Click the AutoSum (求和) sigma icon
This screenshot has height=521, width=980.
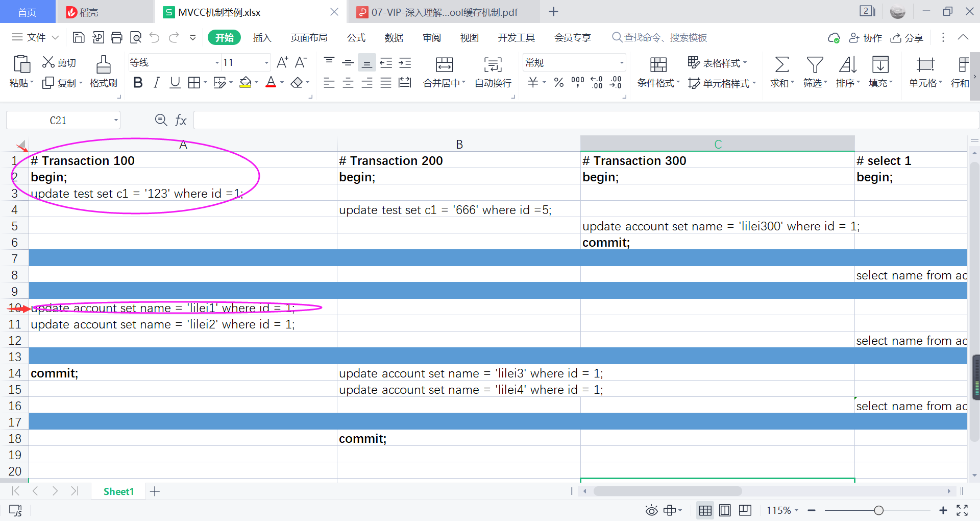pos(781,65)
